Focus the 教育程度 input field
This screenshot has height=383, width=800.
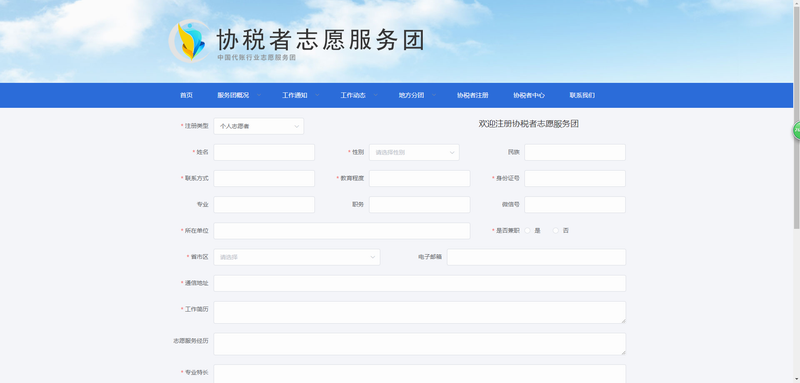[419, 178]
